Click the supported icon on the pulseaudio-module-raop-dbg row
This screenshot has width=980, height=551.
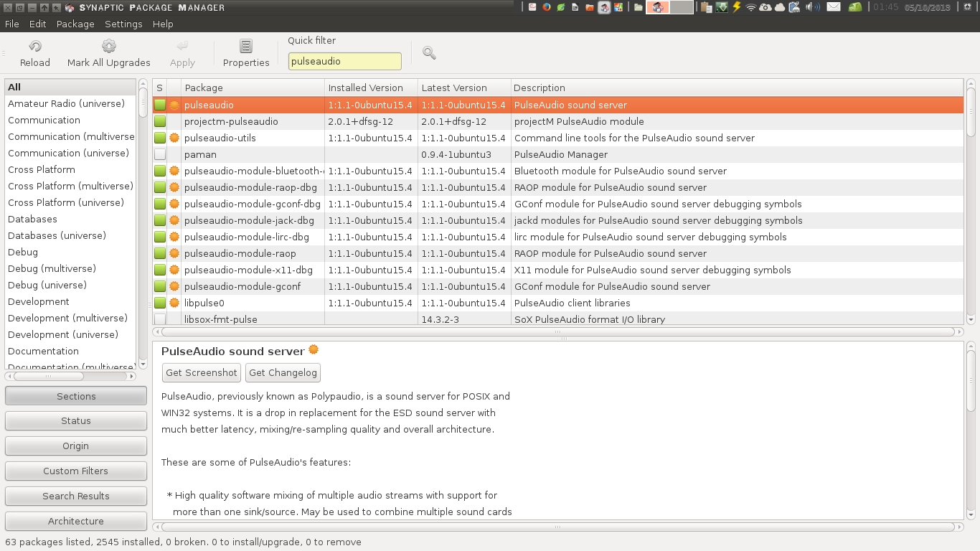click(x=174, y=187)
